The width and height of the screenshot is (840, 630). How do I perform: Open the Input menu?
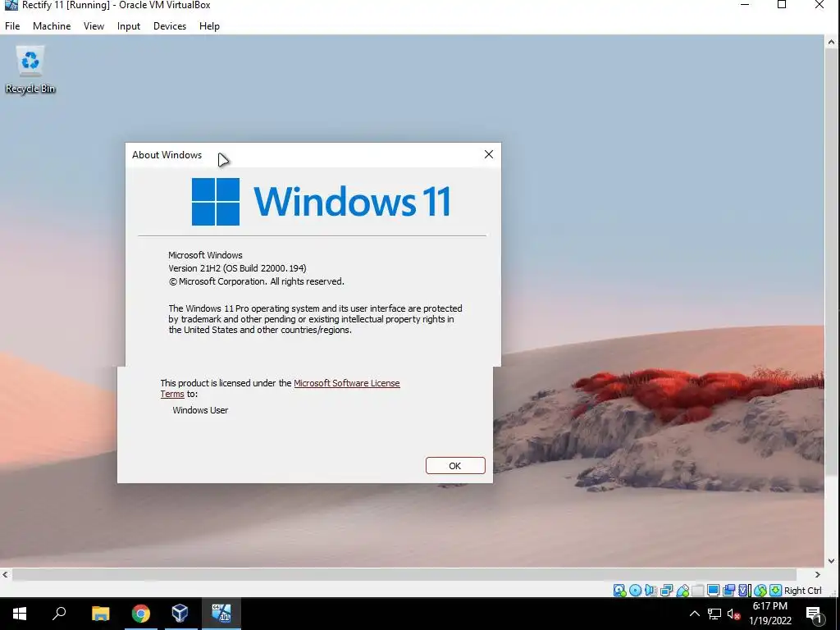pos(129,26)
